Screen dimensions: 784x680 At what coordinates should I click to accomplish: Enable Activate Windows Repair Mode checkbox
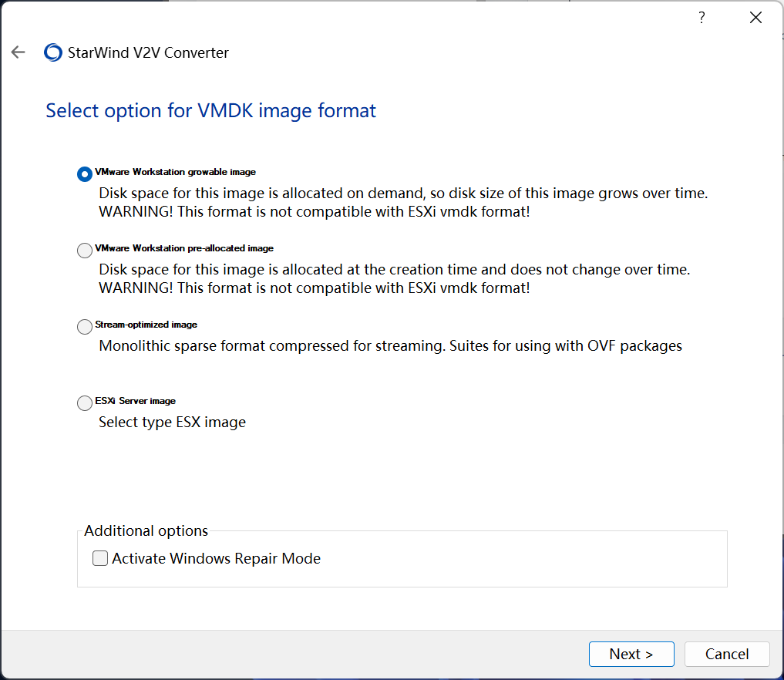pos(100,559)
